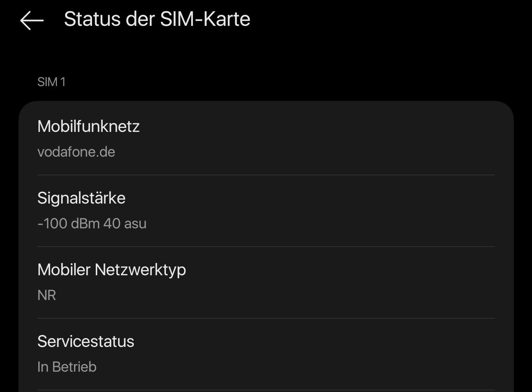532x392 pixels.
Task: Click the divider below the NR value
Action: 266,318
